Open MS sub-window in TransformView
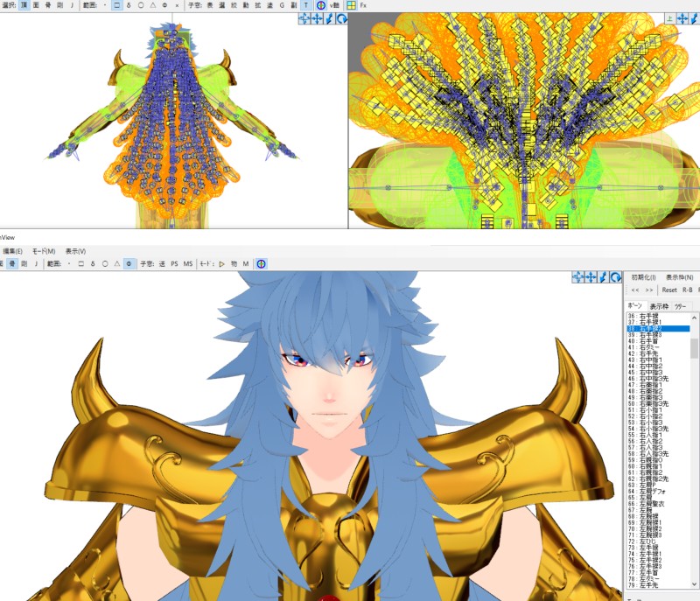Screen dimensions: 700x601 [x=188, y=263]
